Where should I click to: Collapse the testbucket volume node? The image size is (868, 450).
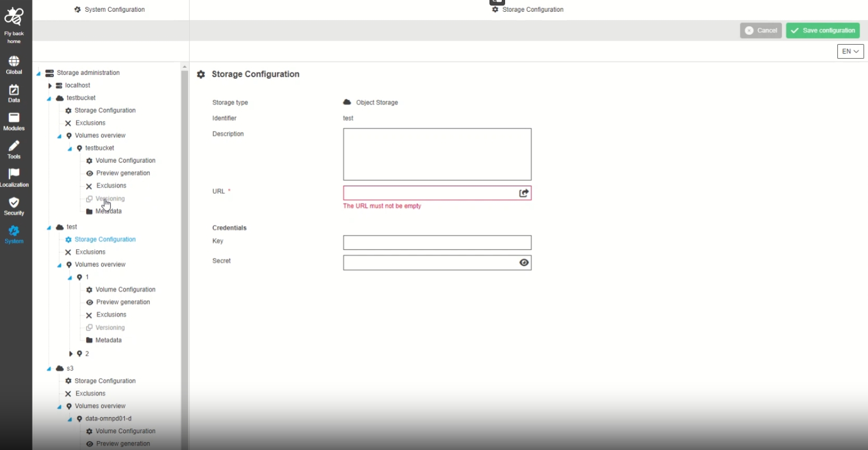tap(70, 149)
